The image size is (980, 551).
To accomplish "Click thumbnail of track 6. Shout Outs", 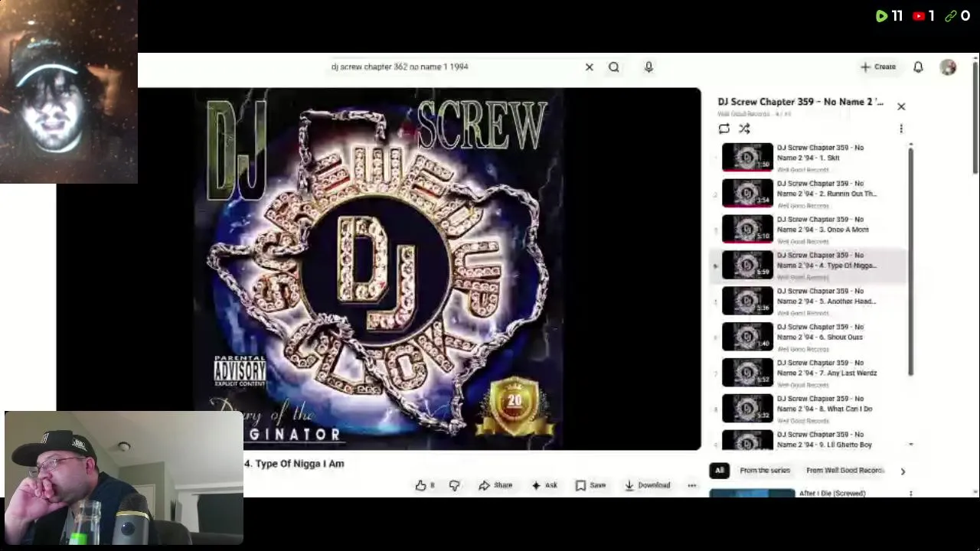I will [747, 337].
